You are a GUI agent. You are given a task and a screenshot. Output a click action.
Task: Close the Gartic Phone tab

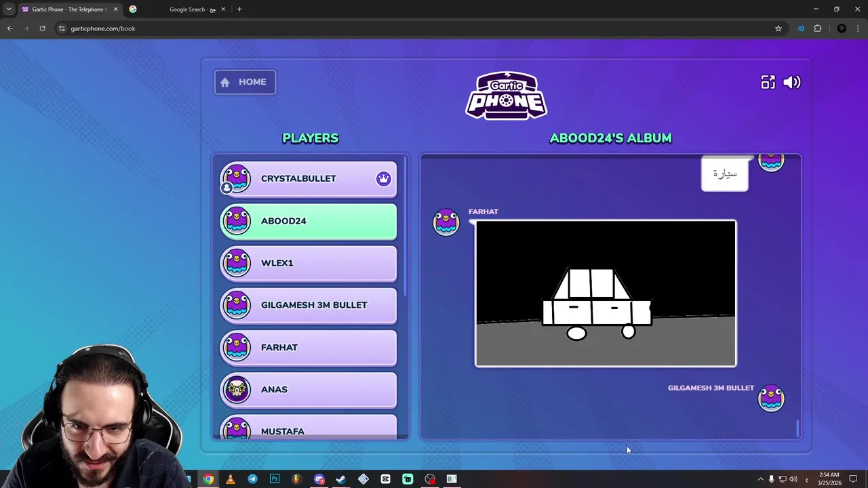[x=115, y=9]
